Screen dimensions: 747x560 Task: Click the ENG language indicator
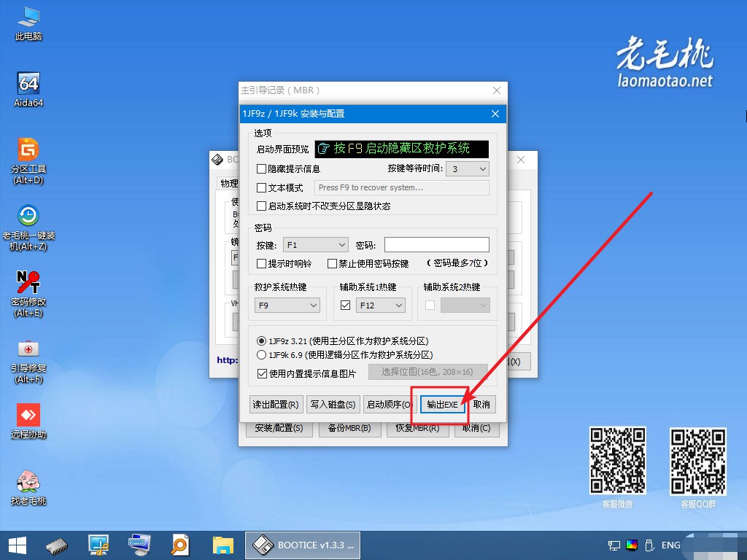point(671,545)
